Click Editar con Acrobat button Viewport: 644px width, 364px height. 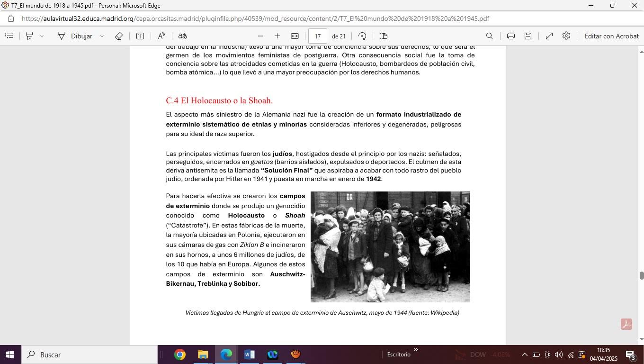click(612, 36)
